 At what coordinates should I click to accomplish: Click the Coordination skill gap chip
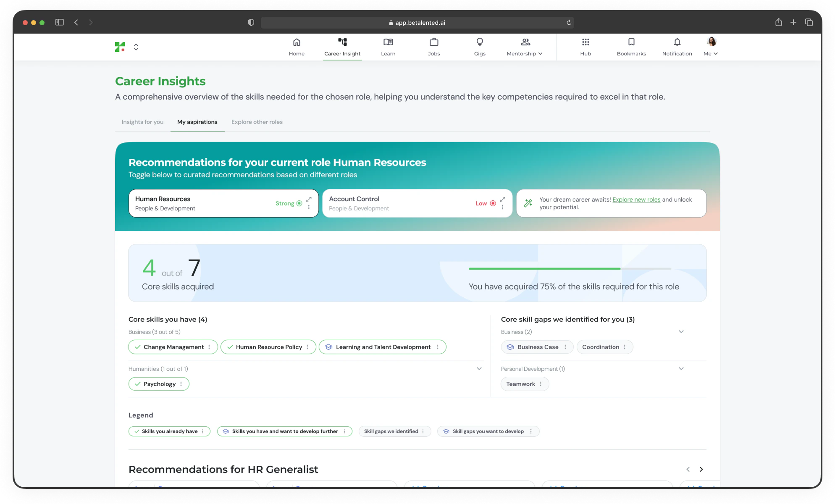click(605, 347)
